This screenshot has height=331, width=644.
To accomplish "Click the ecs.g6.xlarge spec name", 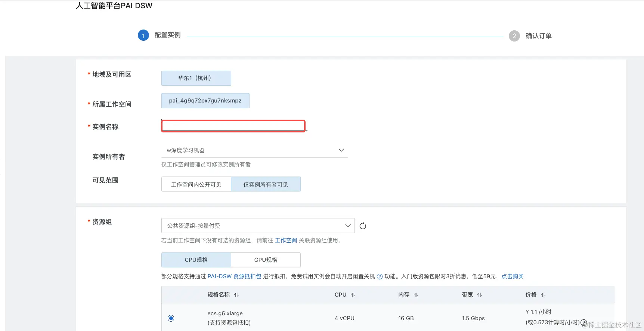I will point(225,313).
